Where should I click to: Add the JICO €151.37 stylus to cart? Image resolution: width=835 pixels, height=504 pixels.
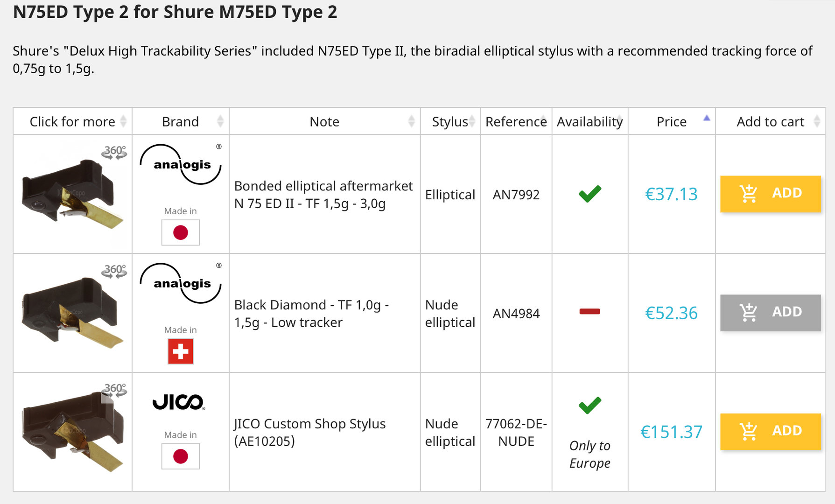pyautogui.click(x=770, y=432)
